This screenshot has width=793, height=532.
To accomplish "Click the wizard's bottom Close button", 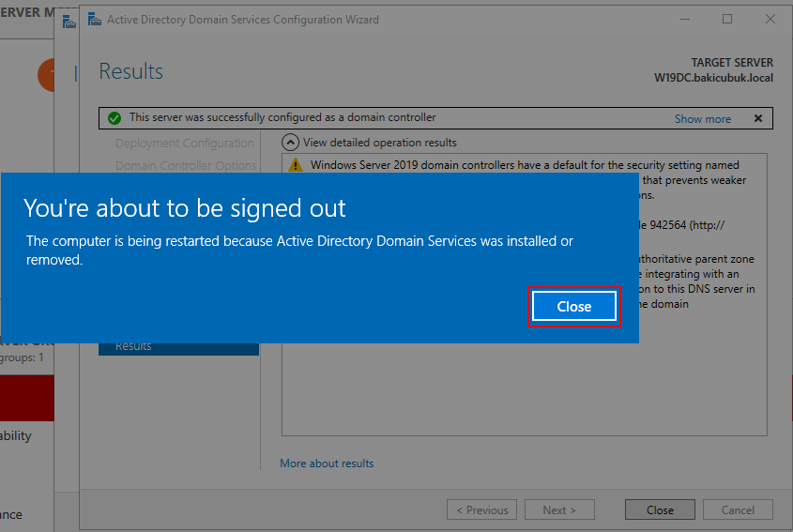I will (660, 509).
